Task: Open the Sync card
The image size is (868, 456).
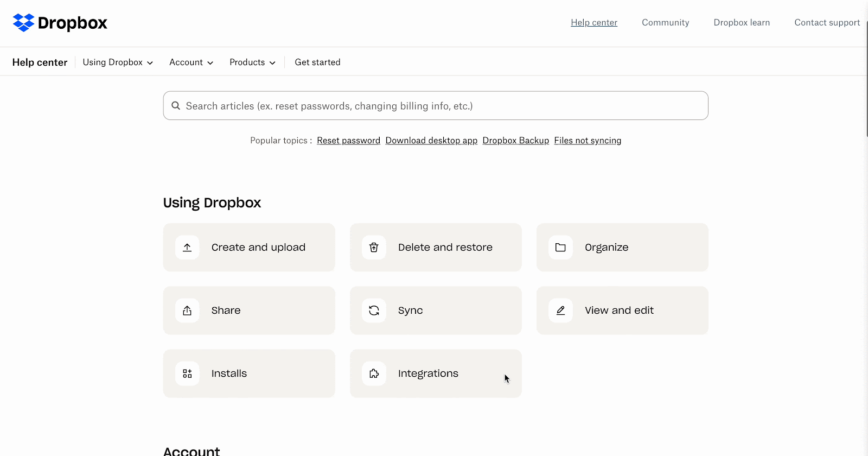Action: coord(436,311)
